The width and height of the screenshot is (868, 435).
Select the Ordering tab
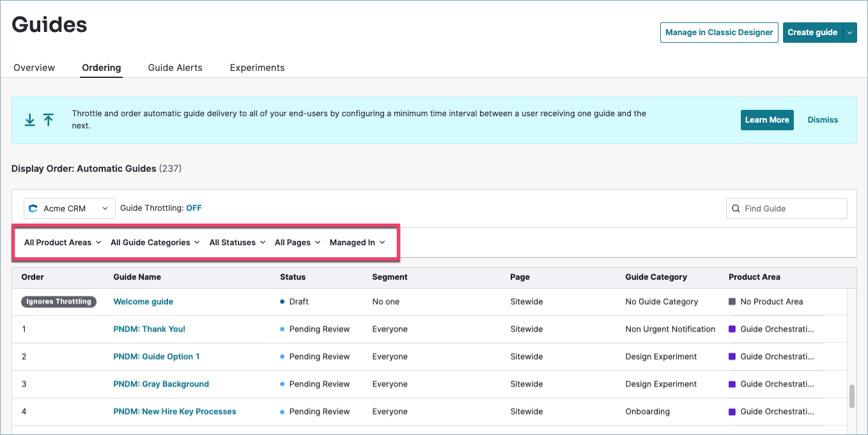click(102, 68)
